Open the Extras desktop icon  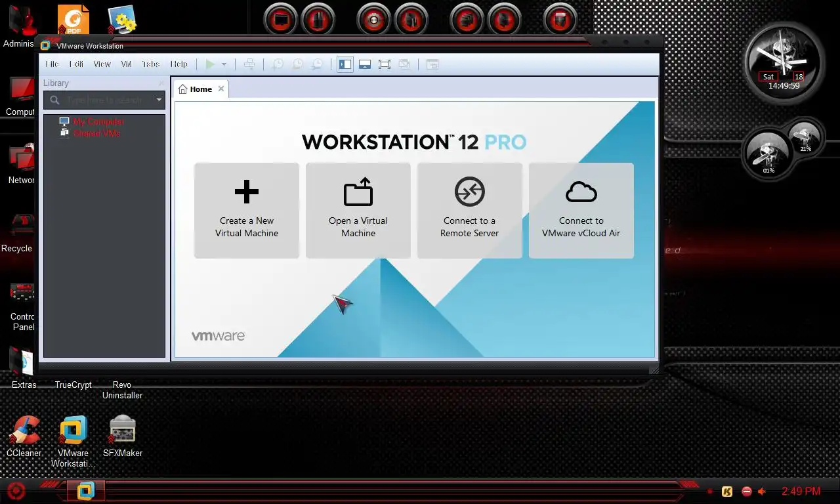click(x=24, y=367)
